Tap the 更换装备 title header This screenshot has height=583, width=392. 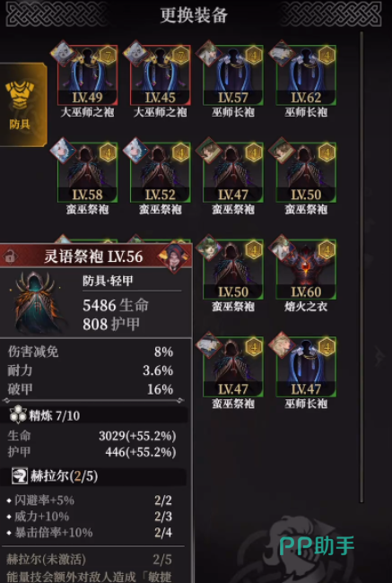194,15
